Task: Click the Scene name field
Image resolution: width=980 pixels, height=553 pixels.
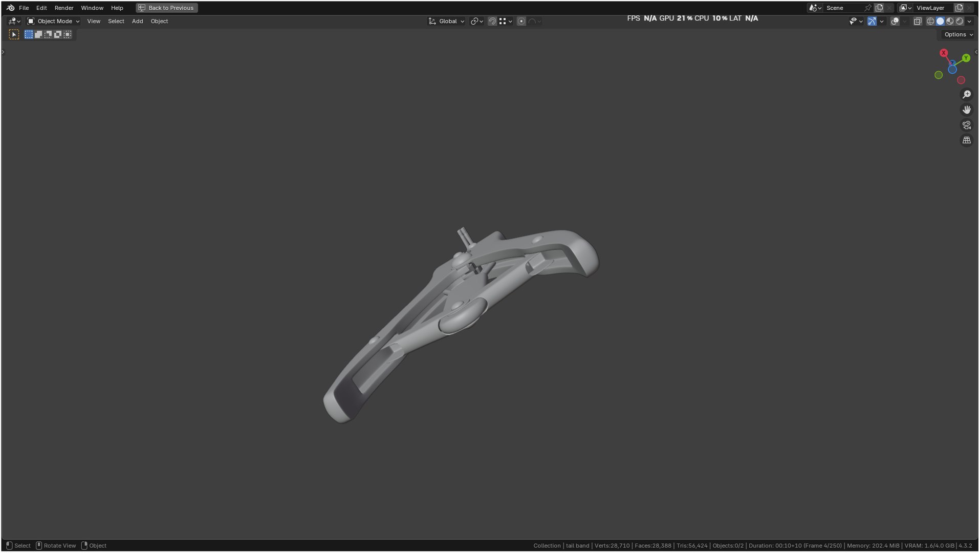Action: click(843, 8)
